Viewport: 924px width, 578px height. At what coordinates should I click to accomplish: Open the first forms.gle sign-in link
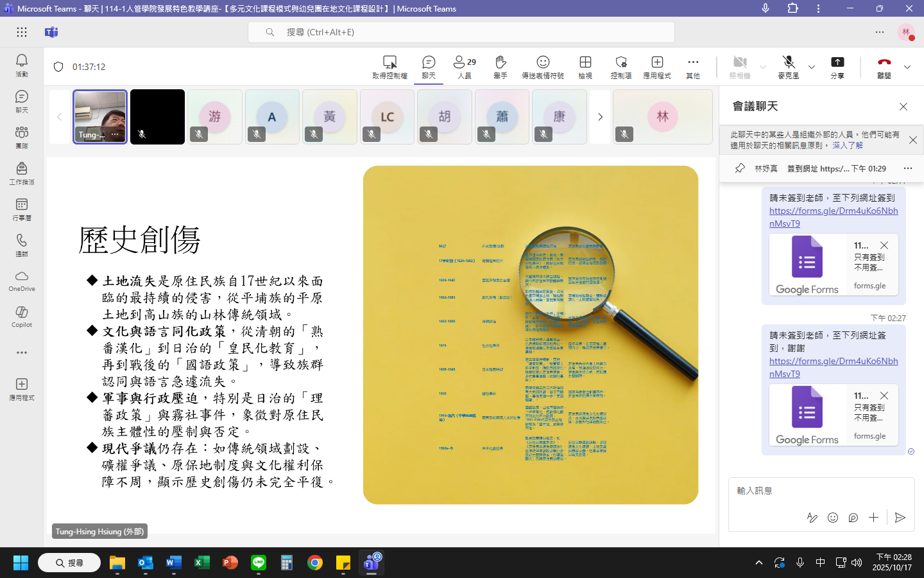833,217
